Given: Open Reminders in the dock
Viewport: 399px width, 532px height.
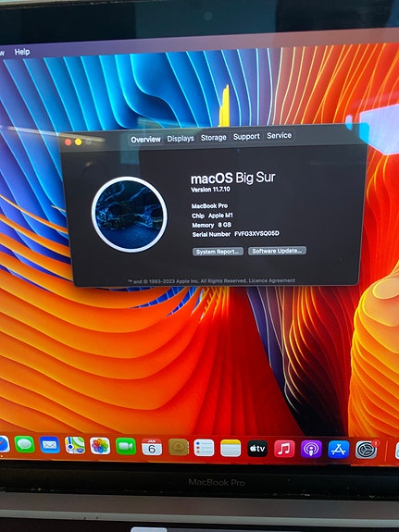Looking at the screenshot, I should coord(204,448).
